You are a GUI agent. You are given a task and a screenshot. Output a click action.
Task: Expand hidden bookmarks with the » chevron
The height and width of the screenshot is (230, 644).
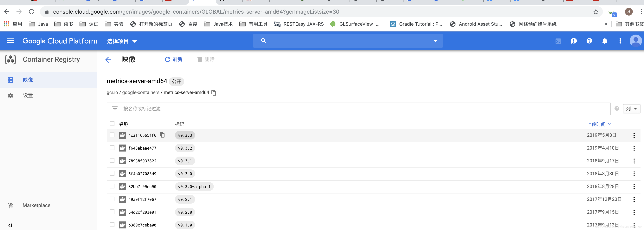[606, 24]
